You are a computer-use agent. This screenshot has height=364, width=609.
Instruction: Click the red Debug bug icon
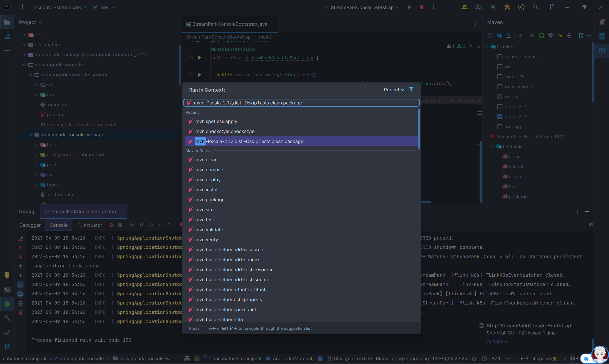click(421, 7)
